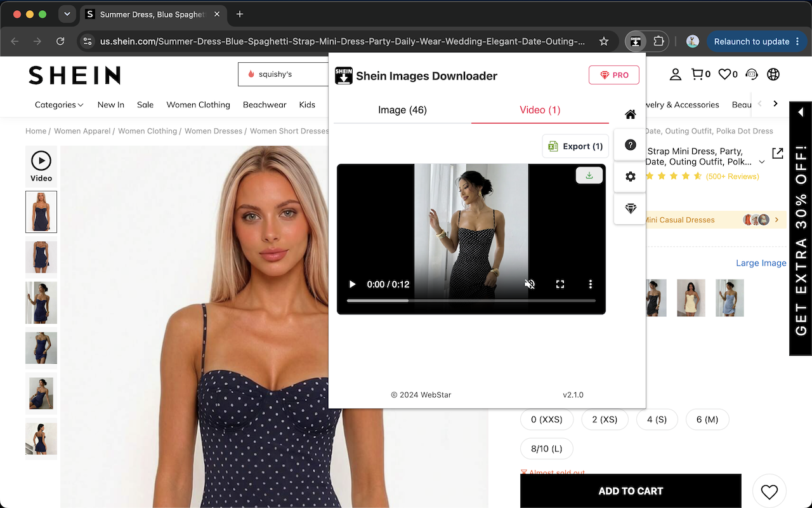Select size 4 (S)

(x=657, y=420)
